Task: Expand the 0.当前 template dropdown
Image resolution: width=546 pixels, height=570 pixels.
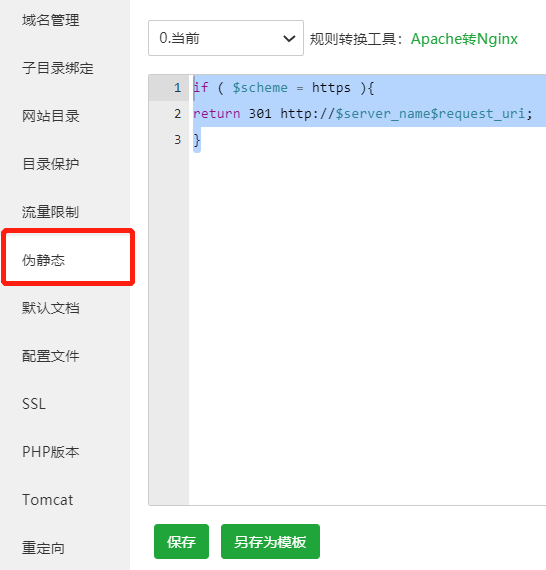Action: [x=226, y=38]
